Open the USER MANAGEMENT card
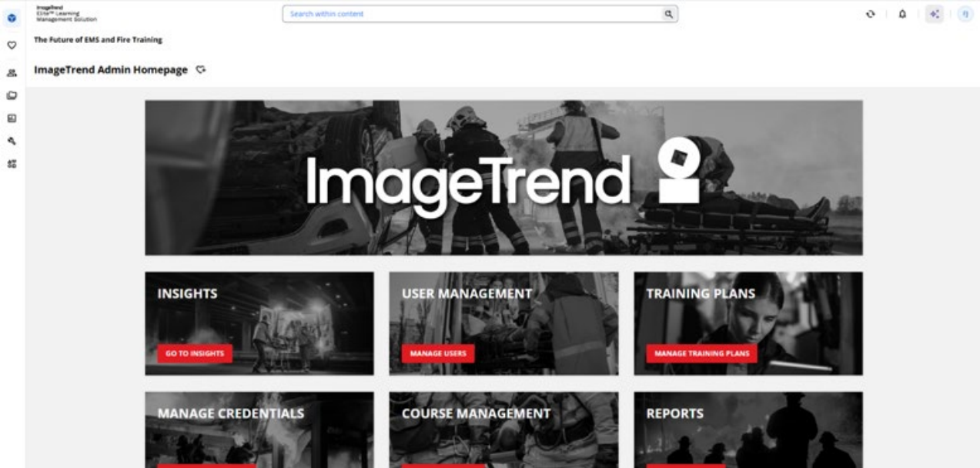 tap(503, 323)
